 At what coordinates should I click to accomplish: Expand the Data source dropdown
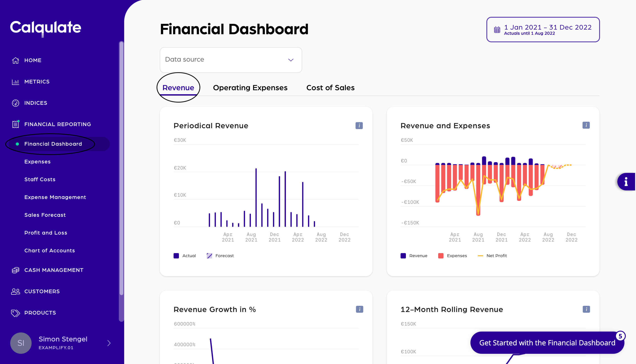[x=231, y=60]
